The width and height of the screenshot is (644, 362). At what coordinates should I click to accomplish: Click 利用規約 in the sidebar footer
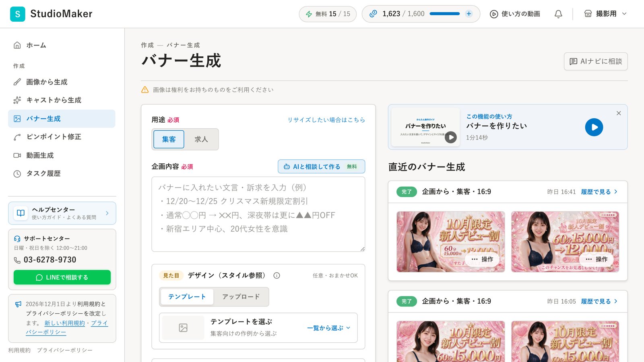(19, 350)
